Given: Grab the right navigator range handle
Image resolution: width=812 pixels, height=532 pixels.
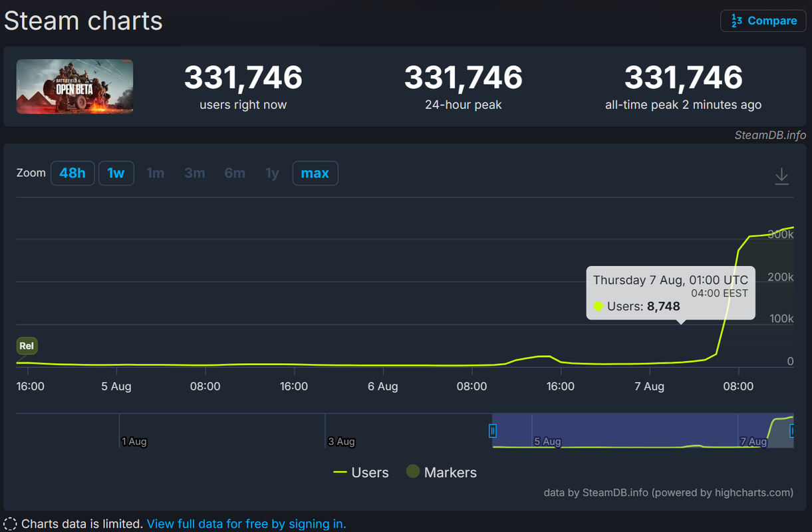Looking at the screenshot, I should point(793,431).
